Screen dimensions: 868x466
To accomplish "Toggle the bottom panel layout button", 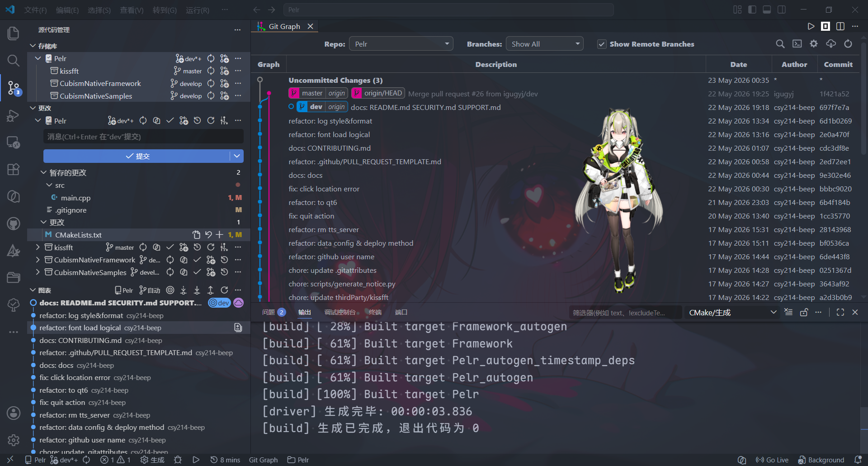I will pyautogui.click(x=767, y=10).
